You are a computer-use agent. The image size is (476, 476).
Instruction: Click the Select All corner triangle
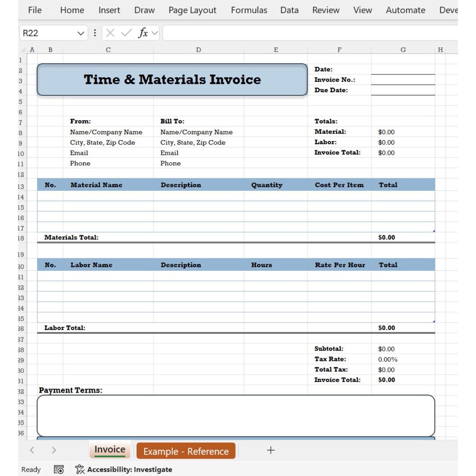coord(23,50)
